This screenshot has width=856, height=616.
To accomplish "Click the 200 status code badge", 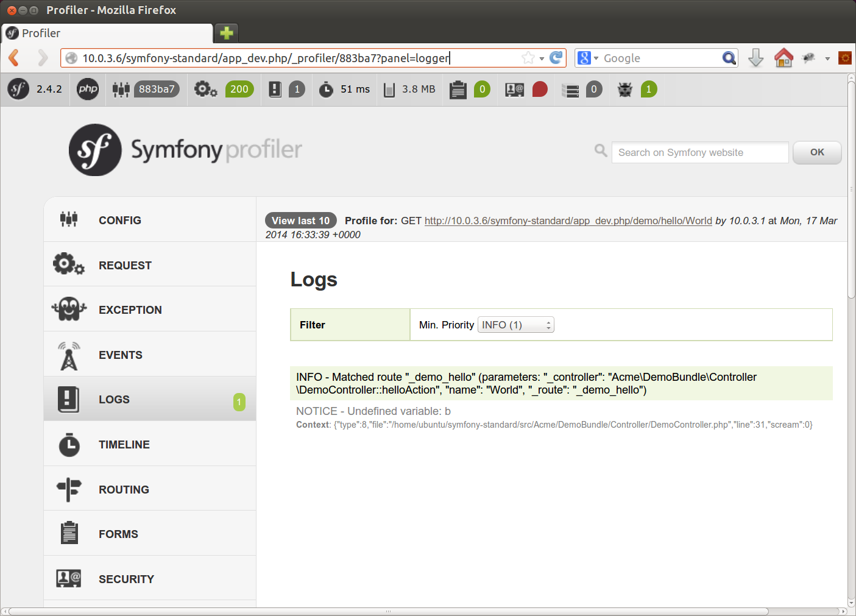I will pyautogui.click(x=239, y=89).
